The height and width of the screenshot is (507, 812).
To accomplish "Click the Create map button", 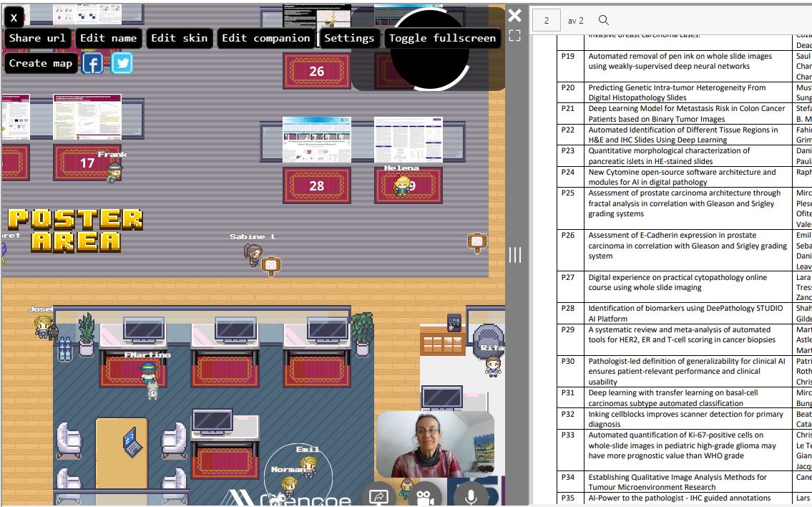I will (x=40, y=63).
